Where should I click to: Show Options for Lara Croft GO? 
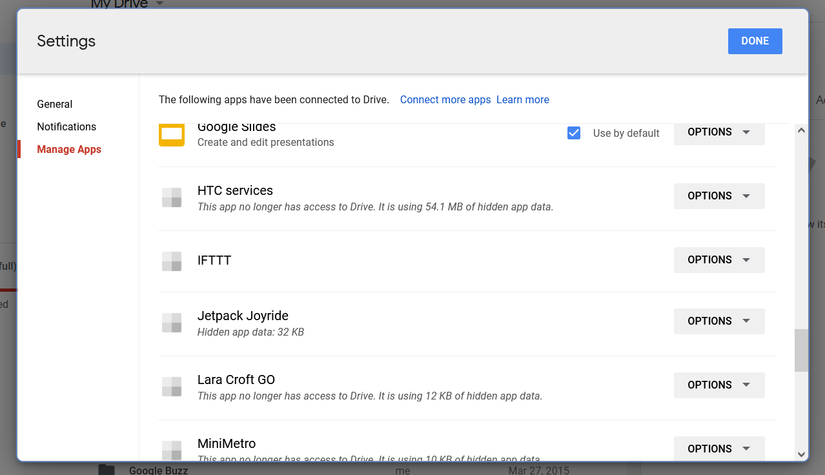pyautogui.click(x=719, y=385)
